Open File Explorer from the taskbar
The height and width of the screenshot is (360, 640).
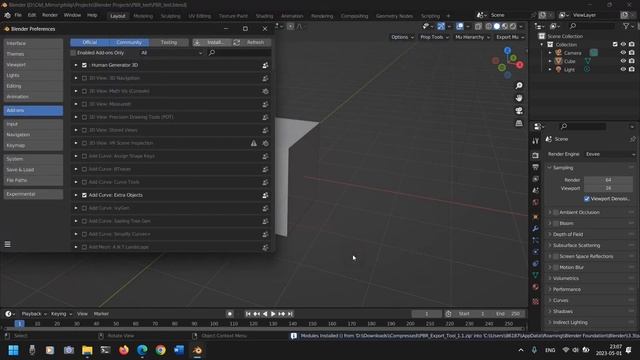87,350
